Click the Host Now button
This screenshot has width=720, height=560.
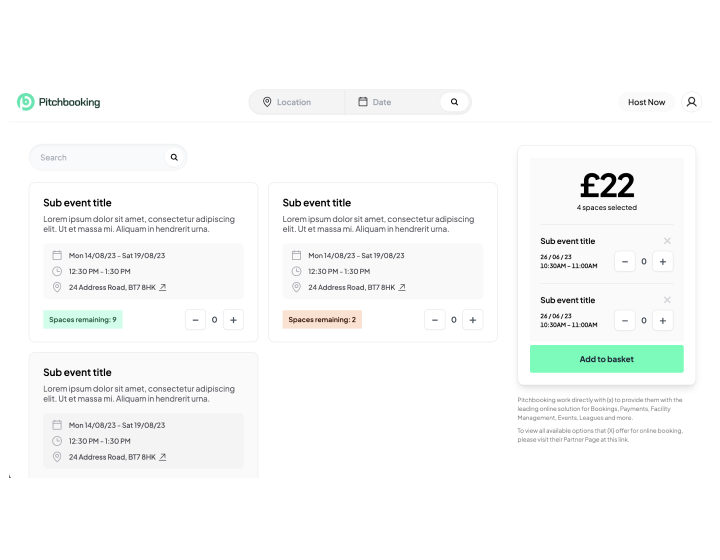tap(647, 102)
